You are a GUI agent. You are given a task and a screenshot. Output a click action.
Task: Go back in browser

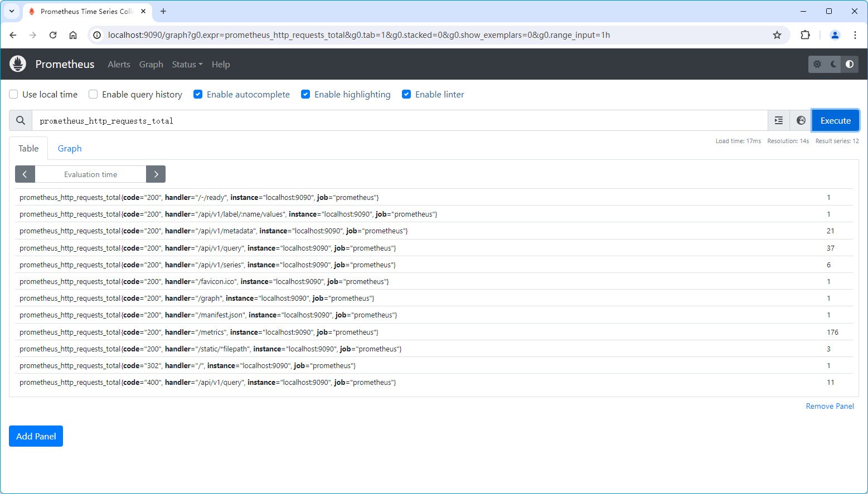click(x=13, y=35)
